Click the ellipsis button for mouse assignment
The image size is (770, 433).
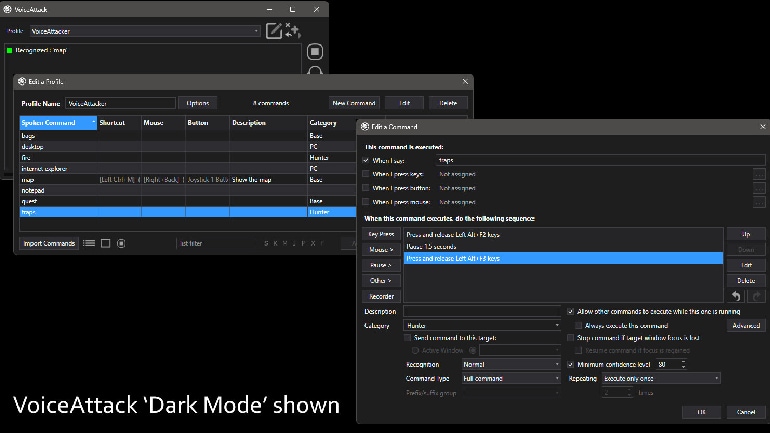[760, 202]
